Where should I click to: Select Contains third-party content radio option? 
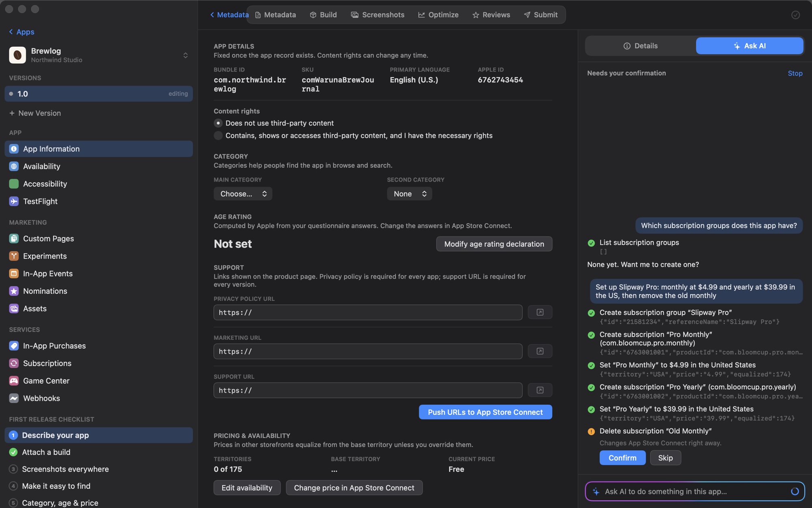click(218, 136)
